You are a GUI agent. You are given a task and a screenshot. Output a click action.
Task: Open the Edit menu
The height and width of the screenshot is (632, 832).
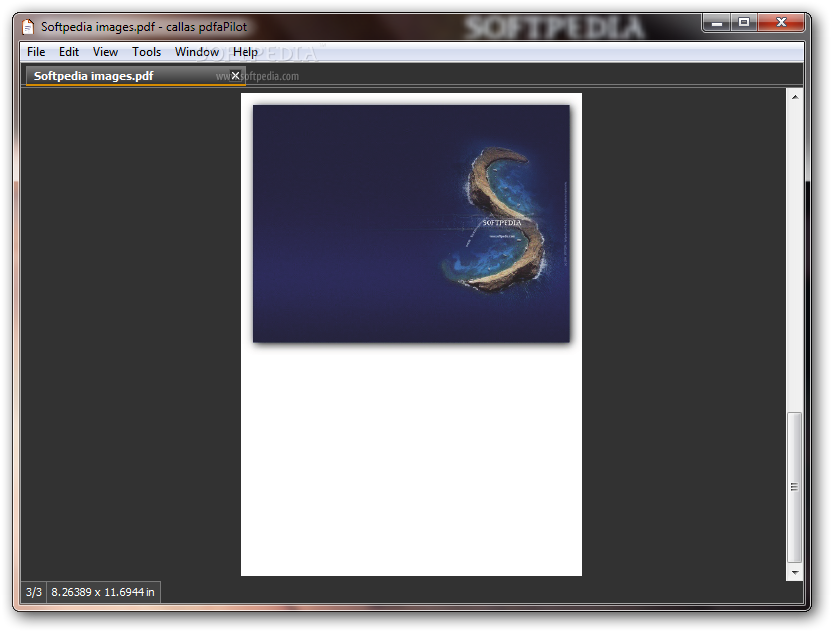[x=69, y=52]
